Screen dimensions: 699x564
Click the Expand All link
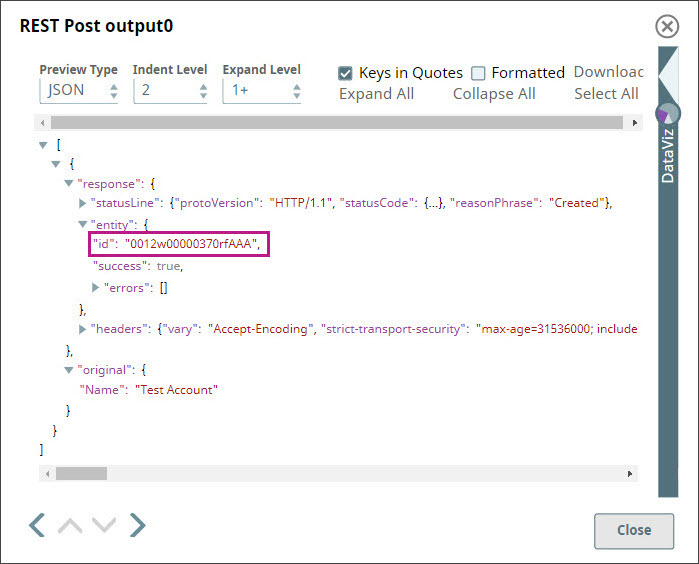pos(376,94)
